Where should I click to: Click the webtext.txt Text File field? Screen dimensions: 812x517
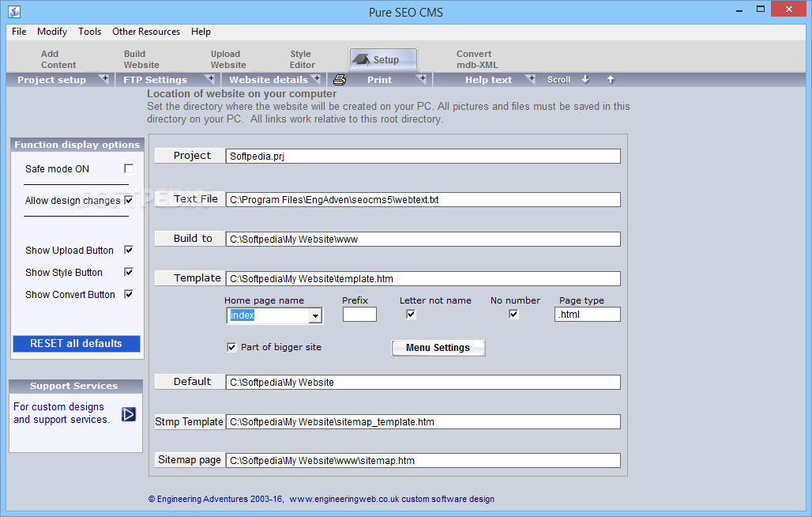423,199
